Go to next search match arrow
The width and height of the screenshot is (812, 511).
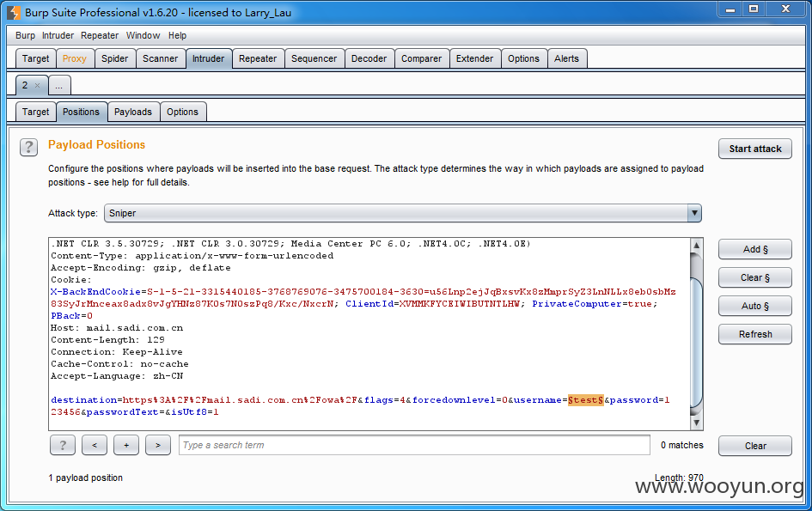pyautogui.click(x=158, y=445)
